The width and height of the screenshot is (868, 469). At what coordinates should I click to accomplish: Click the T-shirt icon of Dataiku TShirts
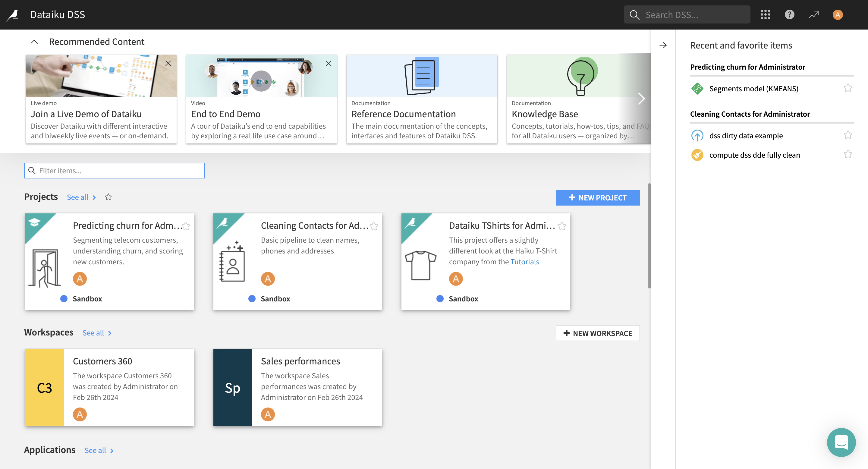tap(420, 265)
